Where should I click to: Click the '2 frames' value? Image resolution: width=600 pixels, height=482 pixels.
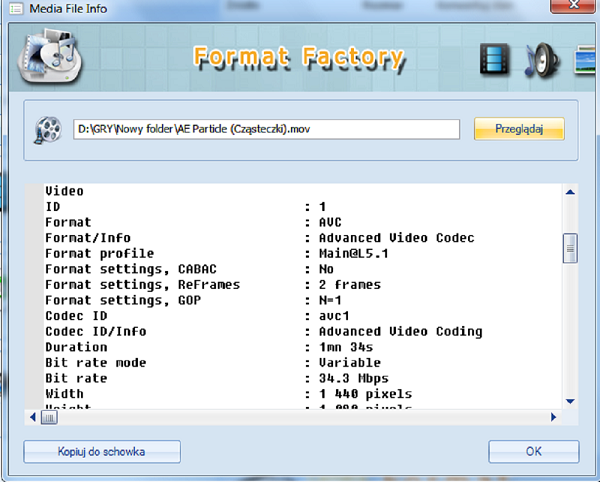pos(350,285)
